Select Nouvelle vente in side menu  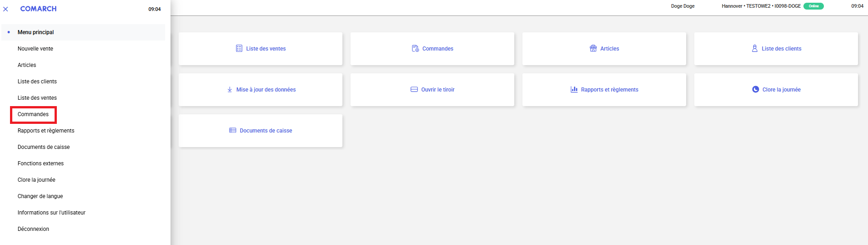point(35,49)
